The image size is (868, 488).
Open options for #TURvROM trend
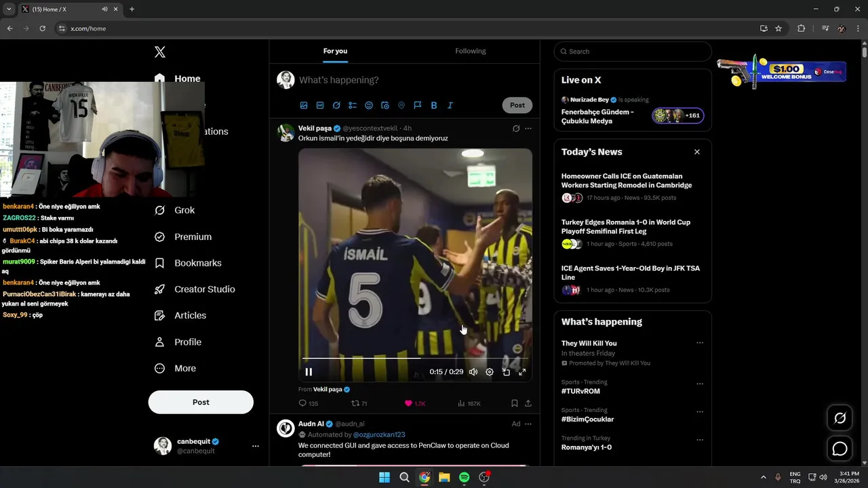[x=700, y=384]
